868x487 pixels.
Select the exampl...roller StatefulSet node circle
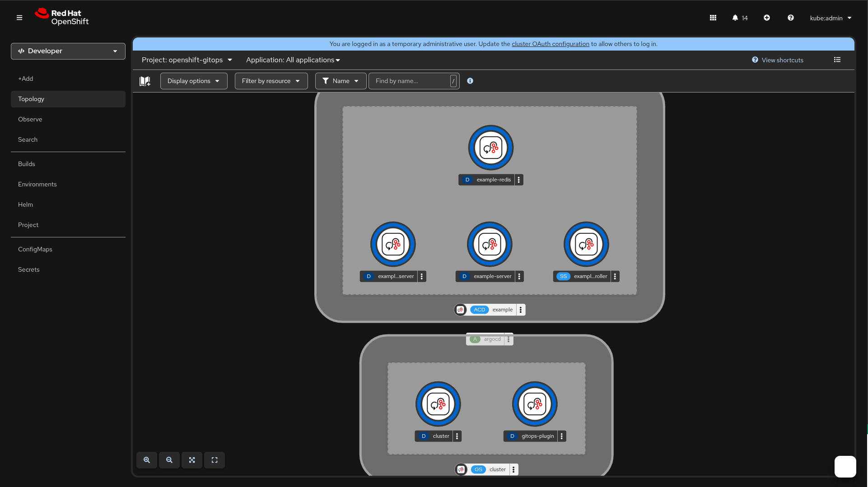point(586,244)
